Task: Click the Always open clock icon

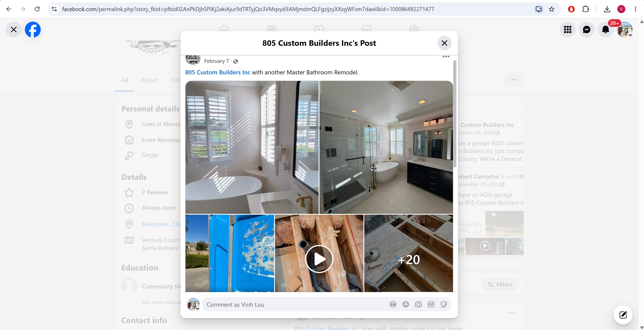Action: pos(129,208)
